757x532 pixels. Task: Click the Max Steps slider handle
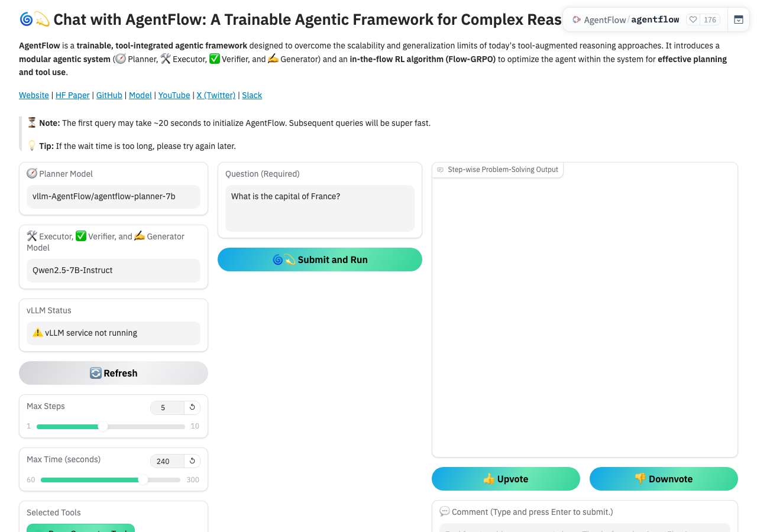(x=103, y=426)
